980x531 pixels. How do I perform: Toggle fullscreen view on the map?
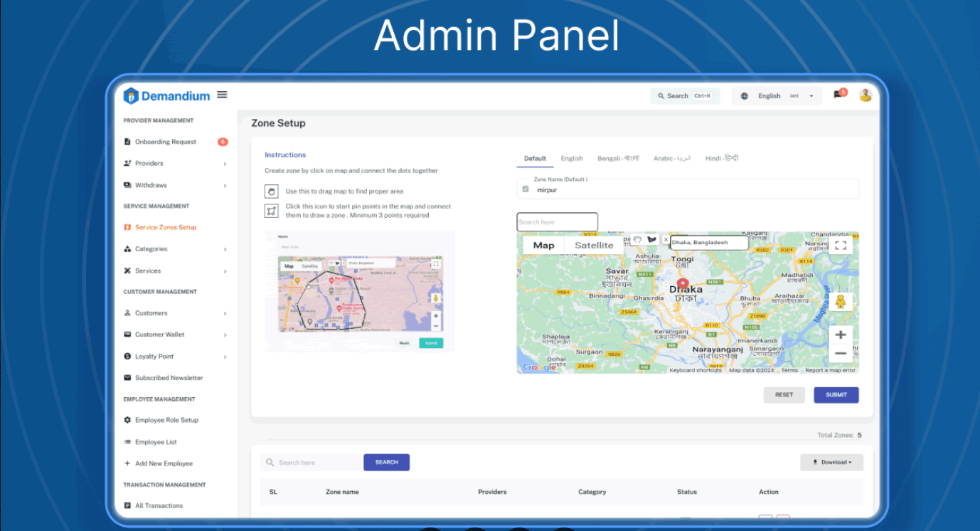[840, 245]
